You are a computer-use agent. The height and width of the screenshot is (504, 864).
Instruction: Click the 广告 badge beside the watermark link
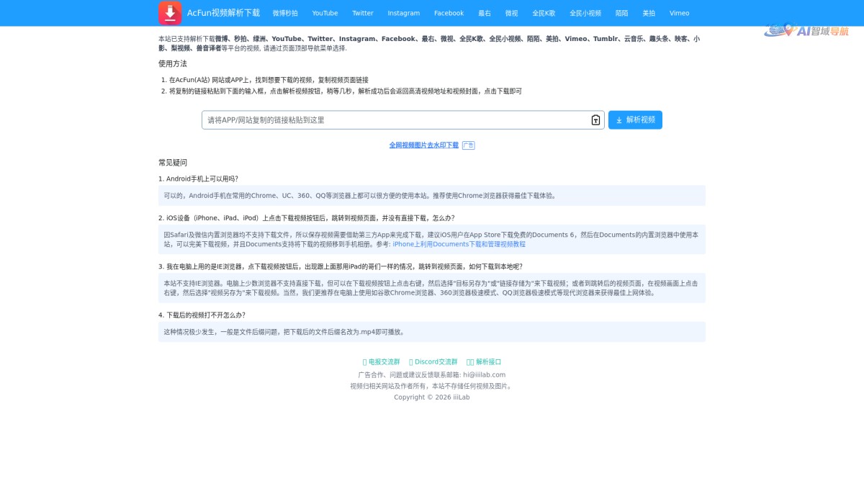[x=469, y=145]
